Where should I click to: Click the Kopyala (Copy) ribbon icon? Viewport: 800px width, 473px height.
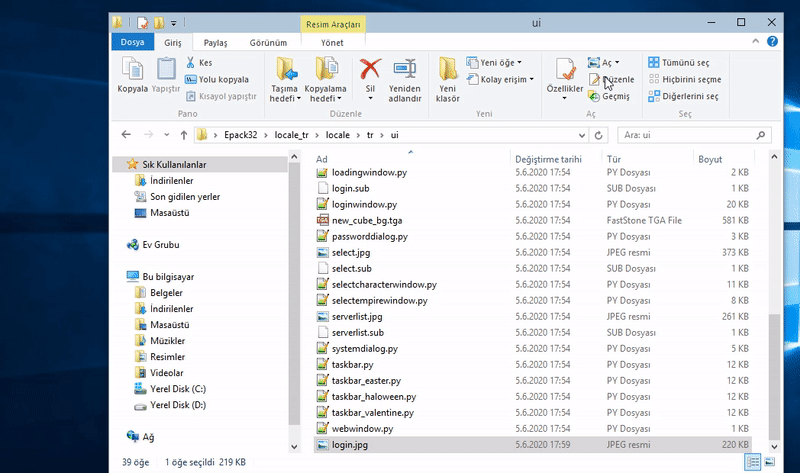click(x=133, y=75)
